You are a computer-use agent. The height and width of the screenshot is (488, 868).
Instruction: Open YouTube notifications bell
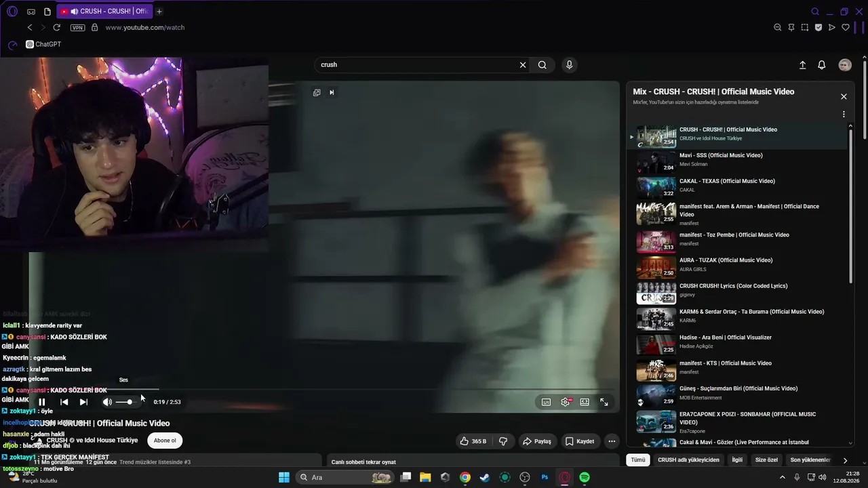click(821, 65)
